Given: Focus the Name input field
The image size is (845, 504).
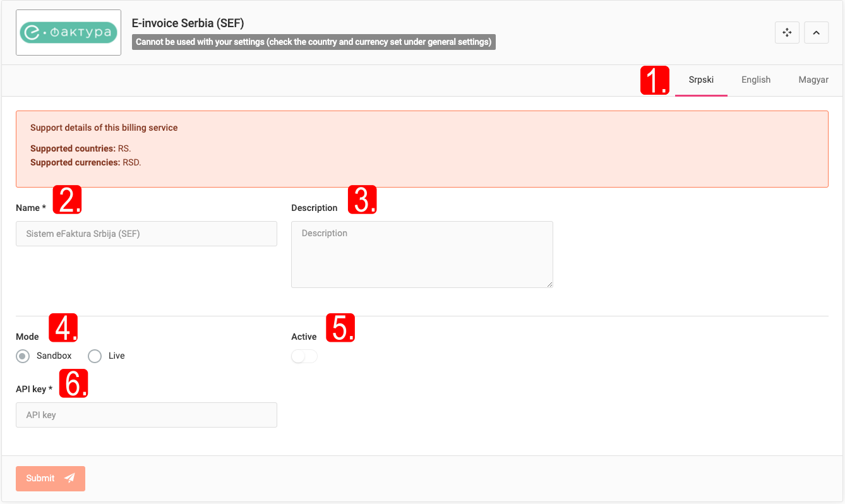Looking at the screenshot, I should [x=147, y=234].
